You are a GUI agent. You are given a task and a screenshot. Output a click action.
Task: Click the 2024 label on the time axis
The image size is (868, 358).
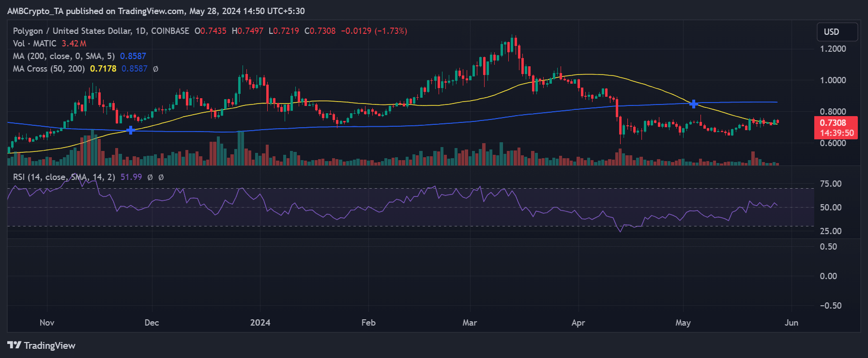pos(260,323)
